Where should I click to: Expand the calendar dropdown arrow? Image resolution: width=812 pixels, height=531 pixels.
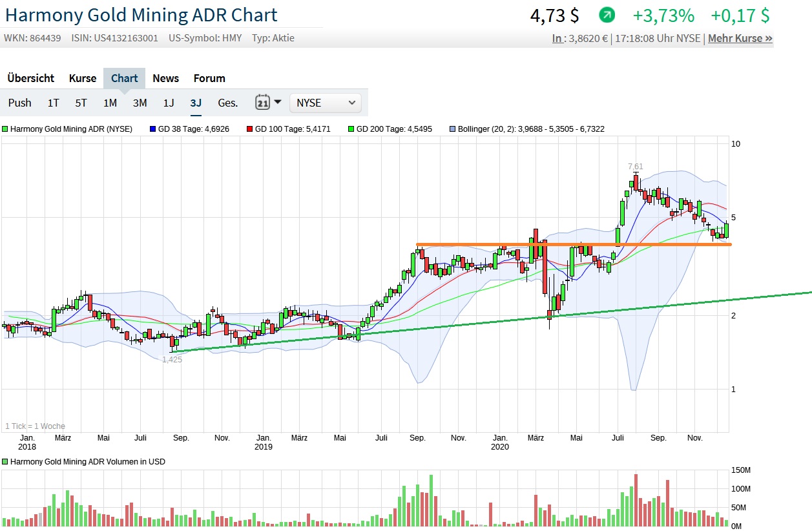coord(276,102)
